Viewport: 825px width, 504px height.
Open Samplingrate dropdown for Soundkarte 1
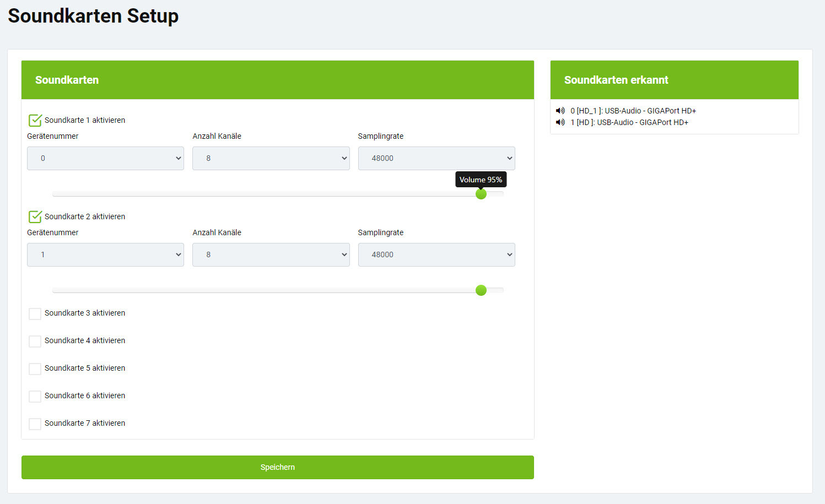[436, 158]
